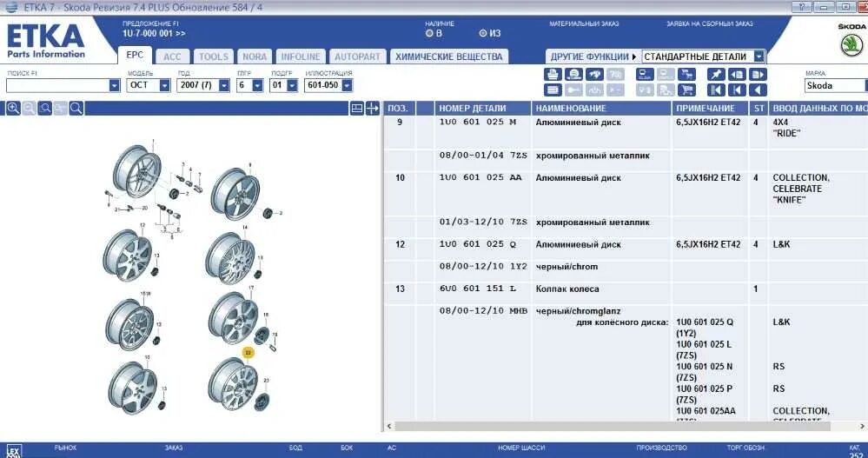868x458 pixels.
Task: Jump to the first record double-bar arrow
Action: 716,90
